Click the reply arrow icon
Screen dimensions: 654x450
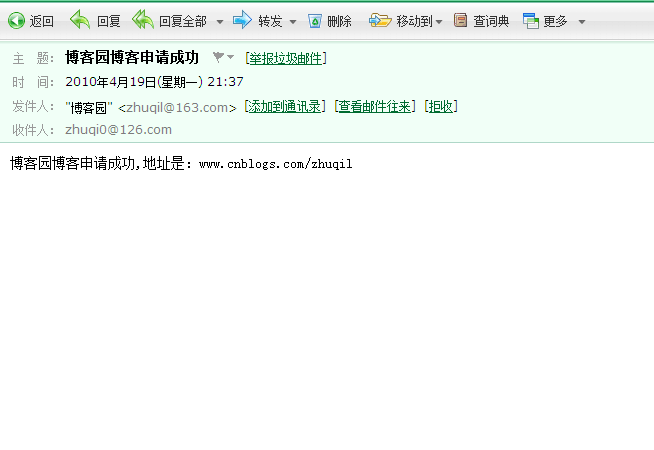80,20
